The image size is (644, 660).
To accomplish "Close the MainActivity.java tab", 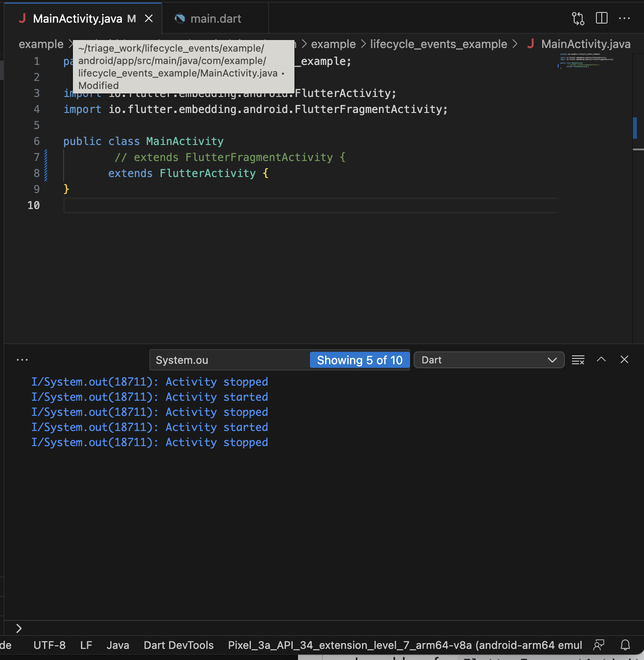I will (x=149, y=19).
